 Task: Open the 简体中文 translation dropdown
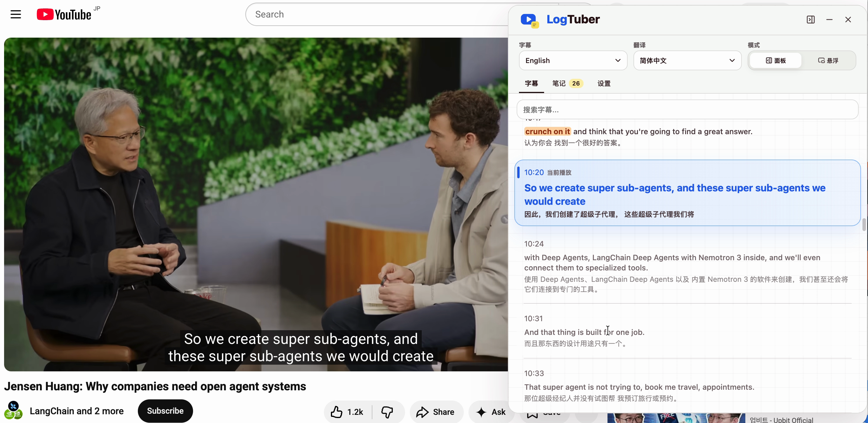tap(687, 61)
